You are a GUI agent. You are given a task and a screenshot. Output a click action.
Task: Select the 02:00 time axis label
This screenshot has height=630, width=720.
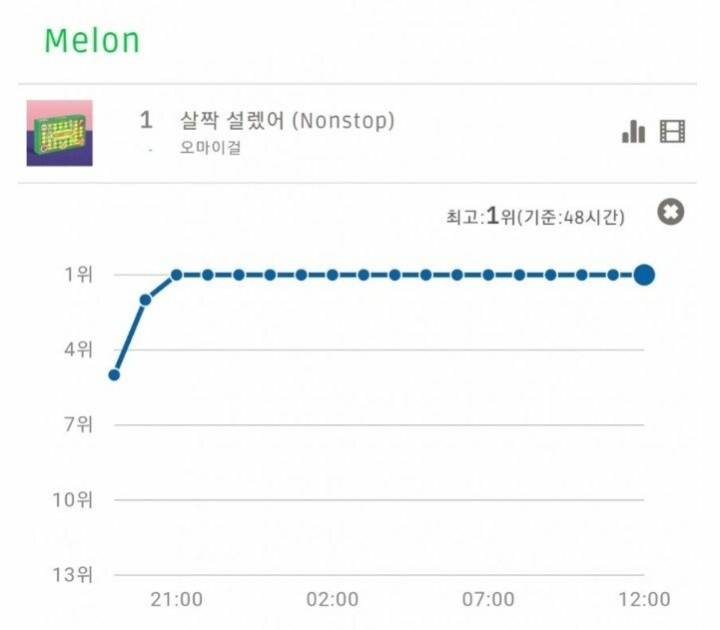tap(333, 600)
